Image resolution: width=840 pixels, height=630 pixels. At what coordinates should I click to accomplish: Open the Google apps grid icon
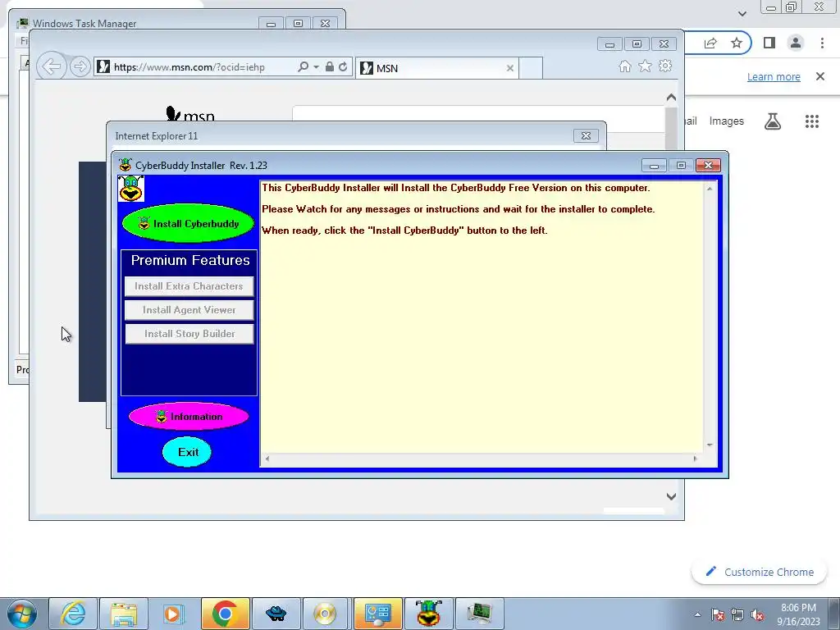pos(812,121)
